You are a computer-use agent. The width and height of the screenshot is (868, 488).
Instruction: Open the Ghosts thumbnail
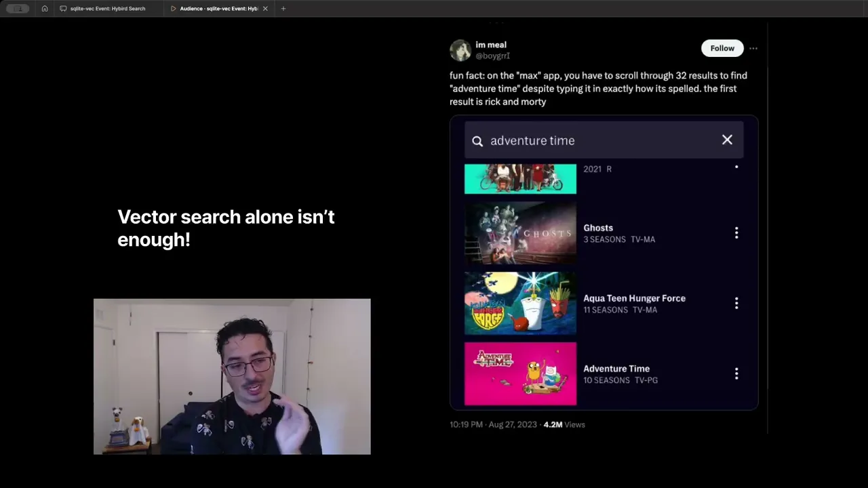[x=520, y=233]
